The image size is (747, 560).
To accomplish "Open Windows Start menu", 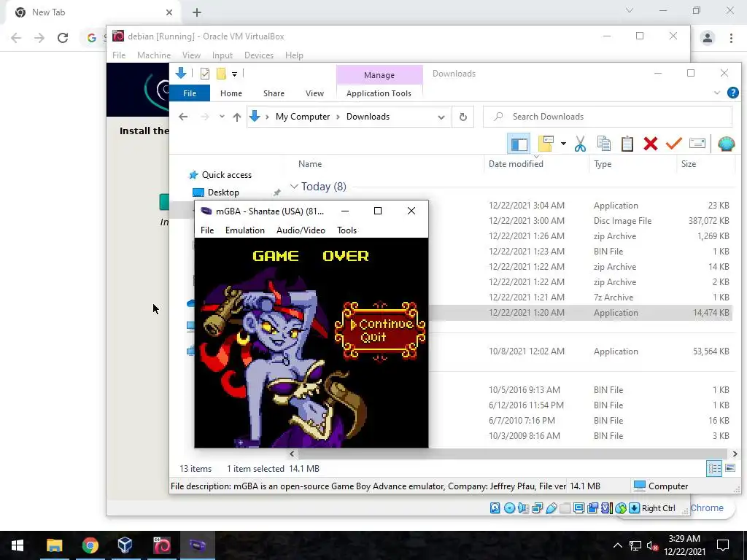I will coord(18,545).
